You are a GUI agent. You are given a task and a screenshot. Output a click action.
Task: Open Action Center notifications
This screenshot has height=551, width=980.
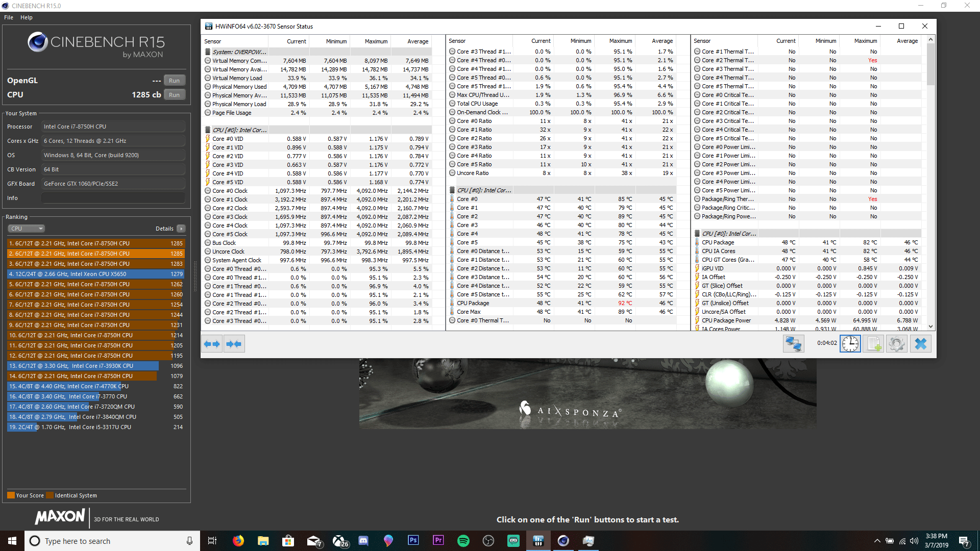964,541
